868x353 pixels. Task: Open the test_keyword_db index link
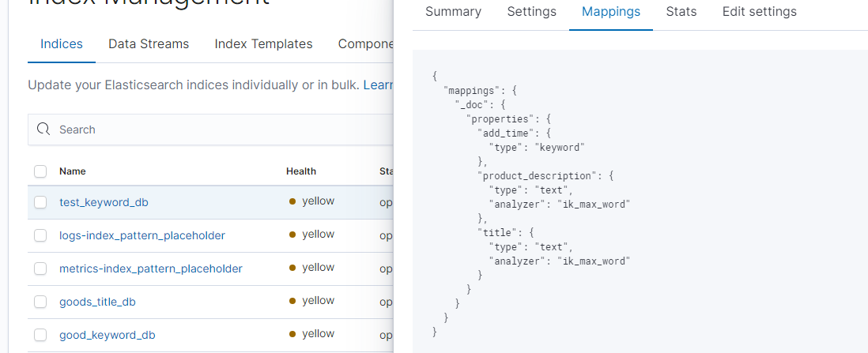(104, 202)
